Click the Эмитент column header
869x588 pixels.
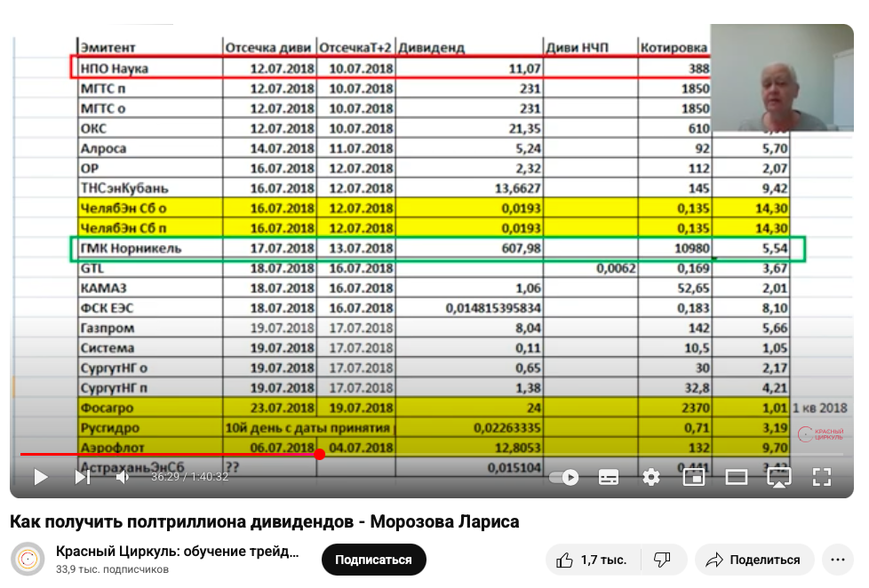[x=108, y=48]
